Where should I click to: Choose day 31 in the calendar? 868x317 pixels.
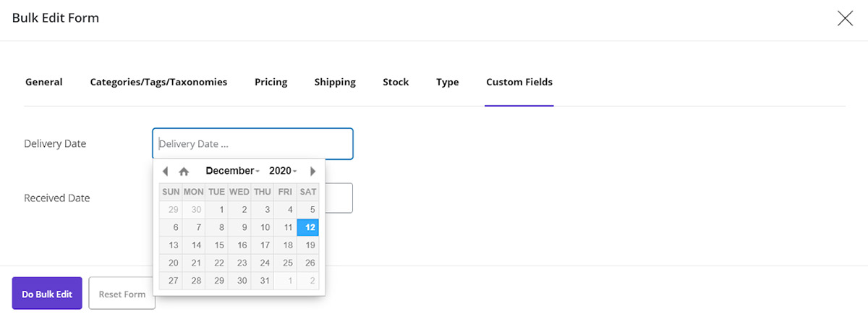264,281
